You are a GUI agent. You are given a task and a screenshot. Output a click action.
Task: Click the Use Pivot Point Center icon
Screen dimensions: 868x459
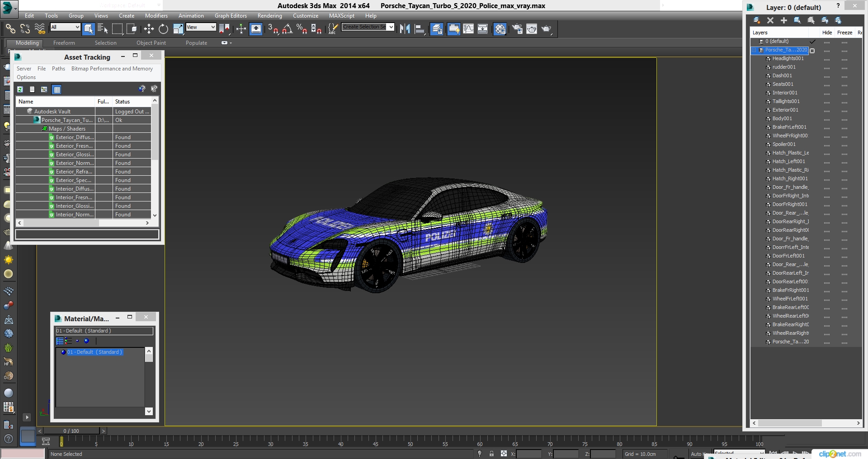click(224, 29)
